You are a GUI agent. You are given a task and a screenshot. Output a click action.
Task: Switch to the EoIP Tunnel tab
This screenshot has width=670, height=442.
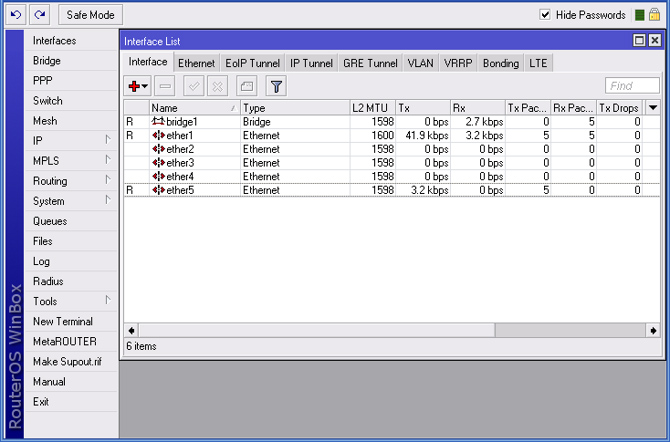252,63
